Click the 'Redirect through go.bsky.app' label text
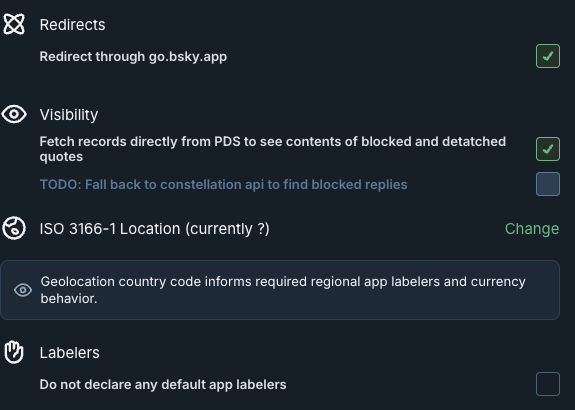Screen dimensions: 575x410 point(133,56)
